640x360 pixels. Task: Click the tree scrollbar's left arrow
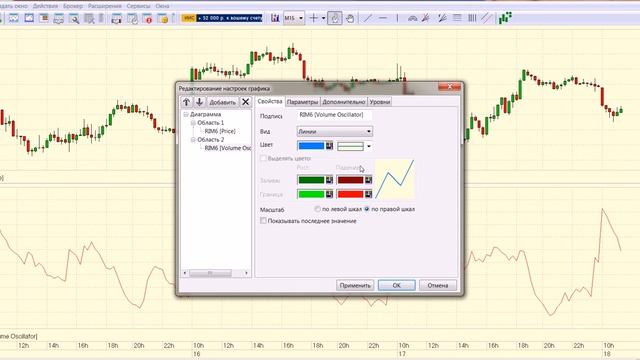pos(185,273)
